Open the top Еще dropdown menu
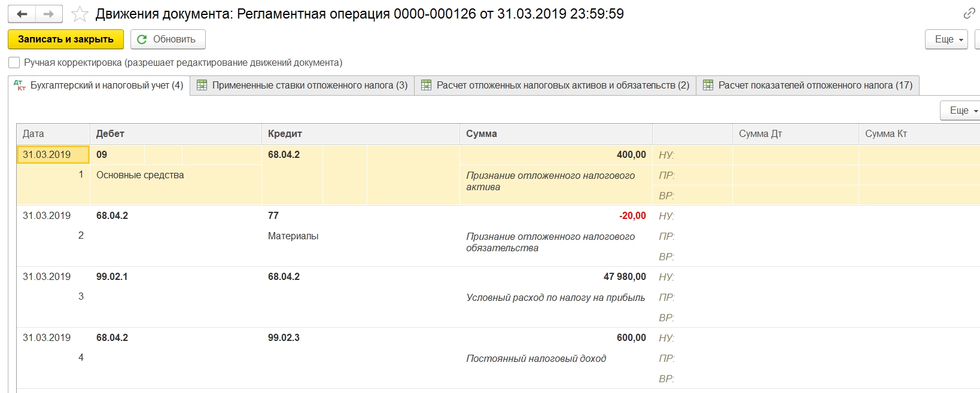This screenshot has width=980, height=393. pos(946,39)
